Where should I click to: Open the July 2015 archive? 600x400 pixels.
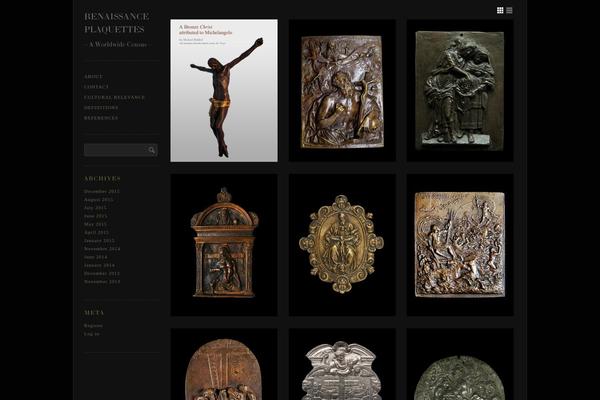click(x=95, y=207)
